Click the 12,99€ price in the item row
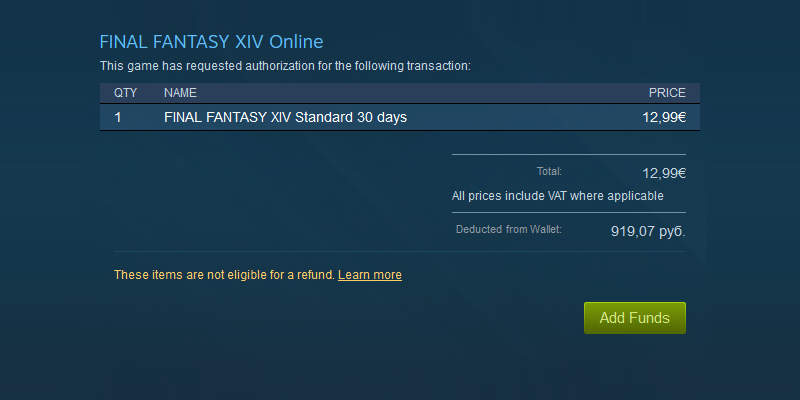 [x=664, y=118]
